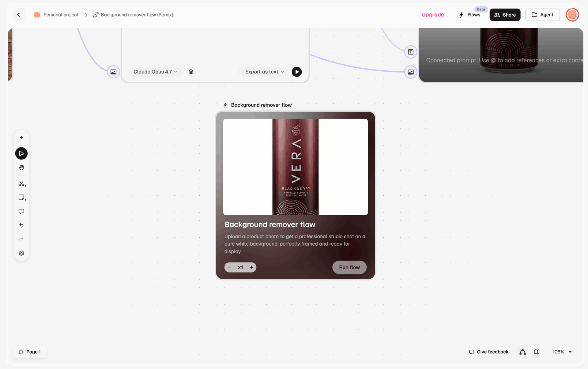Decrease the run count with minus
The image size is (588, 369).
tap(229, 267)
